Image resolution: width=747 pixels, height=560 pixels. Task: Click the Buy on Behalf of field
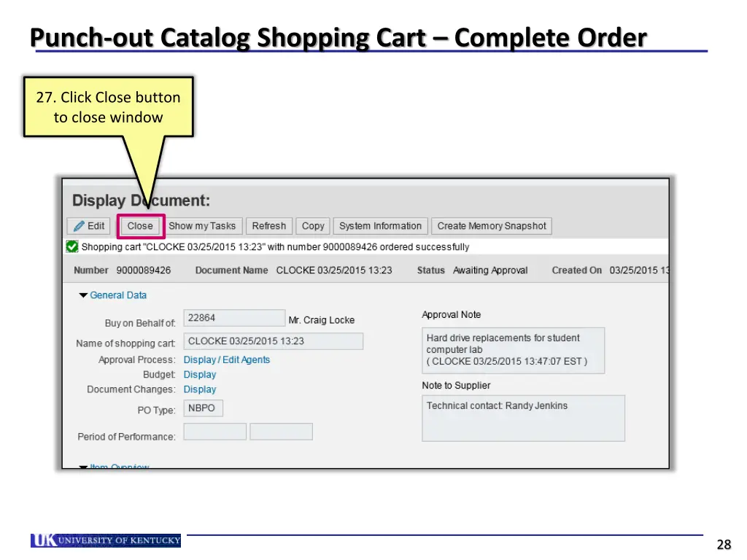(233, 318)
